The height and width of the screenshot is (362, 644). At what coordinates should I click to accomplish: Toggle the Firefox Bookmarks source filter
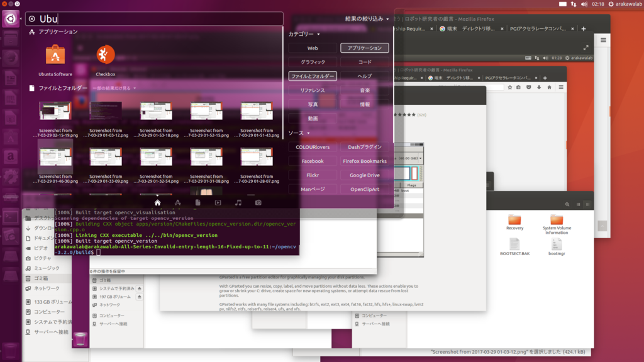(365, 162)
